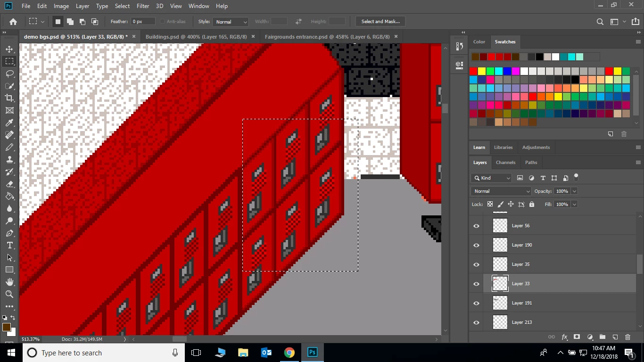Select the Zoom tool
Viewport: 644px width, 362px height.
click(x=9, y=294)
